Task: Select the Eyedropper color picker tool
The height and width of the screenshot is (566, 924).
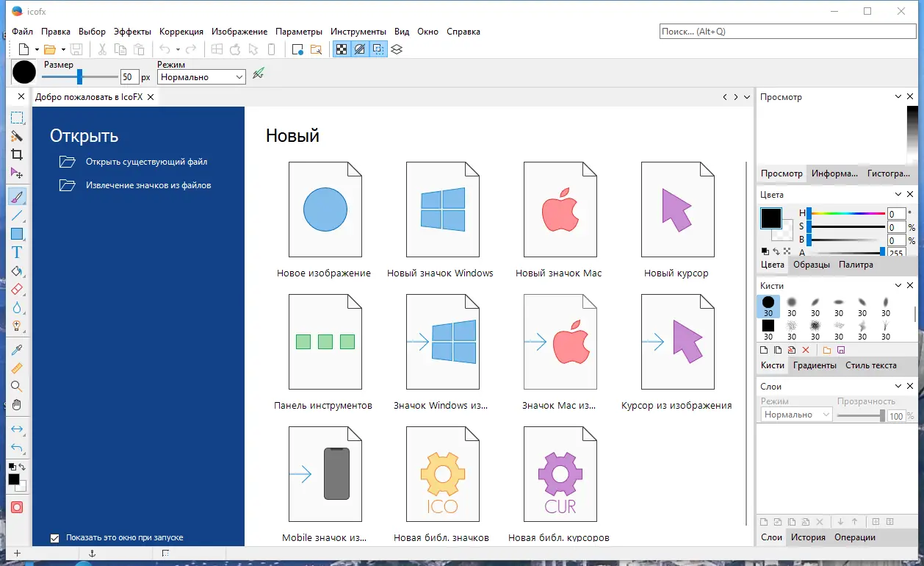Action: pyautogui.click(x=16, y=349)
